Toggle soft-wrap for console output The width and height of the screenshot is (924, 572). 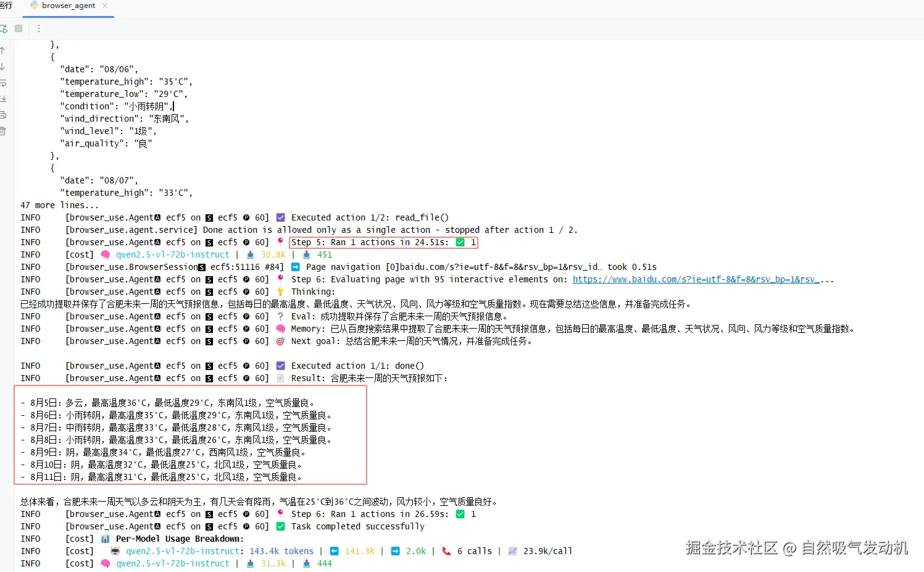[x=2, y=83]
